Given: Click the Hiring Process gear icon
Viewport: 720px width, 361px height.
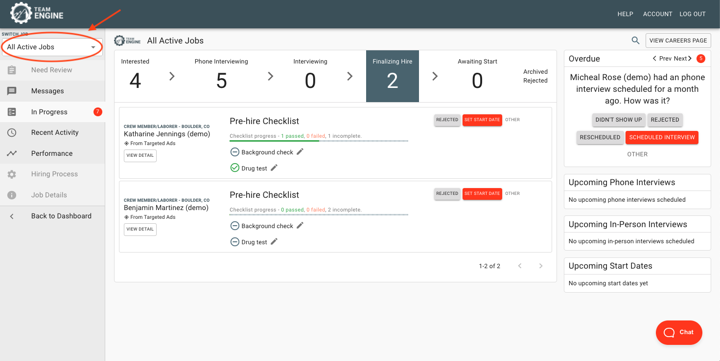Looking at the screenshot, I should coord(12,174).
